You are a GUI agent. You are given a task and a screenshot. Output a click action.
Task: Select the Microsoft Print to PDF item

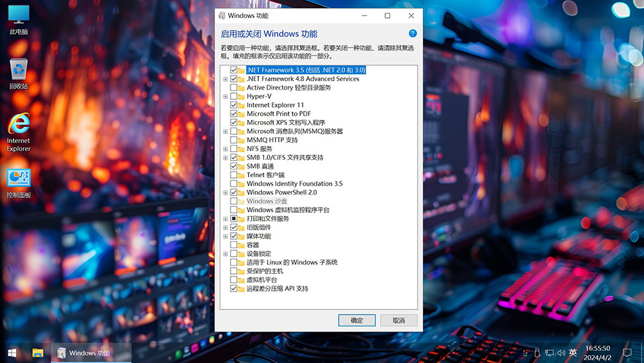click(278, 113)
